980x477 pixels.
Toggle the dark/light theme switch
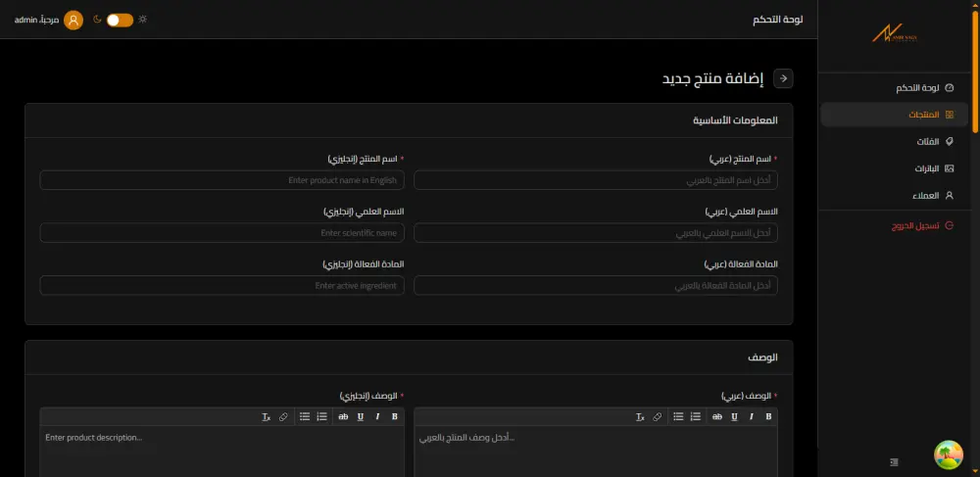click(x=120, y=20)
